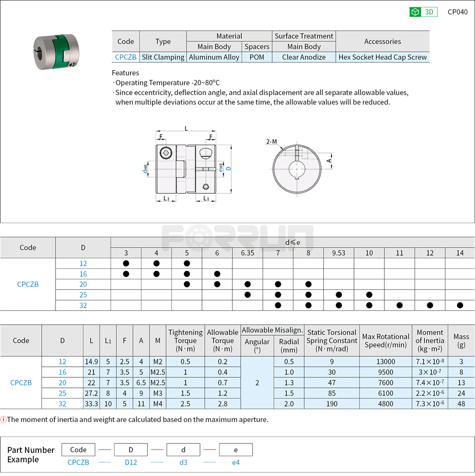Click the angular misalignment value 2 cell
This screenshot has width=475, height=476.
pos(257,382)
